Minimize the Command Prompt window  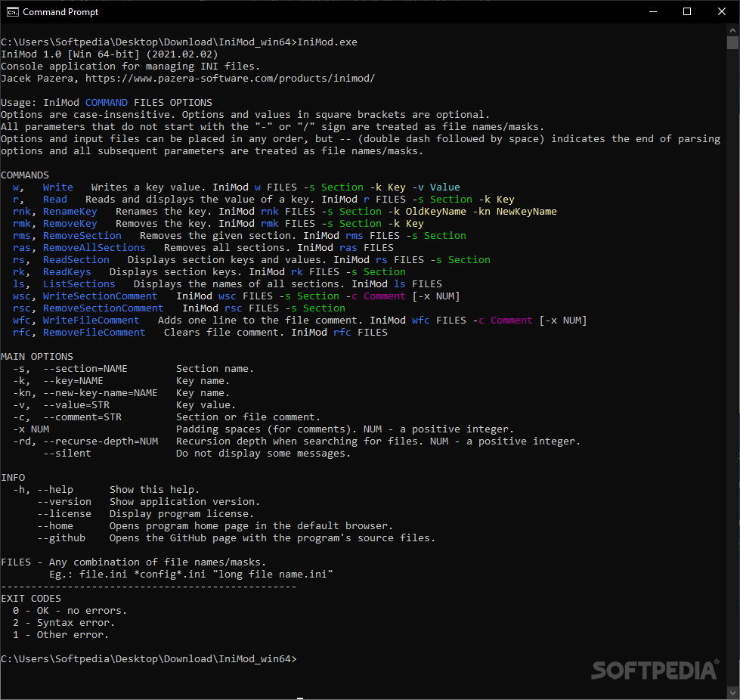point(653,12)
